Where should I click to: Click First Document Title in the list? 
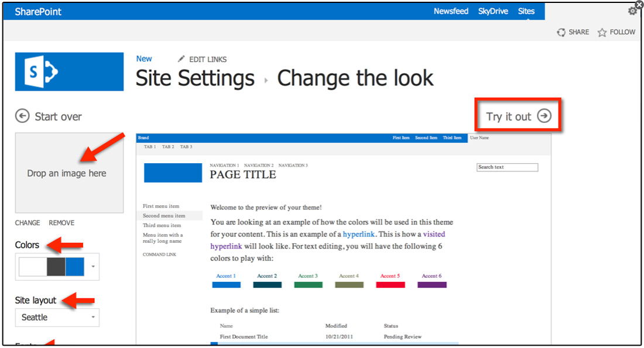pyautogui.click(x=244, y=336)
